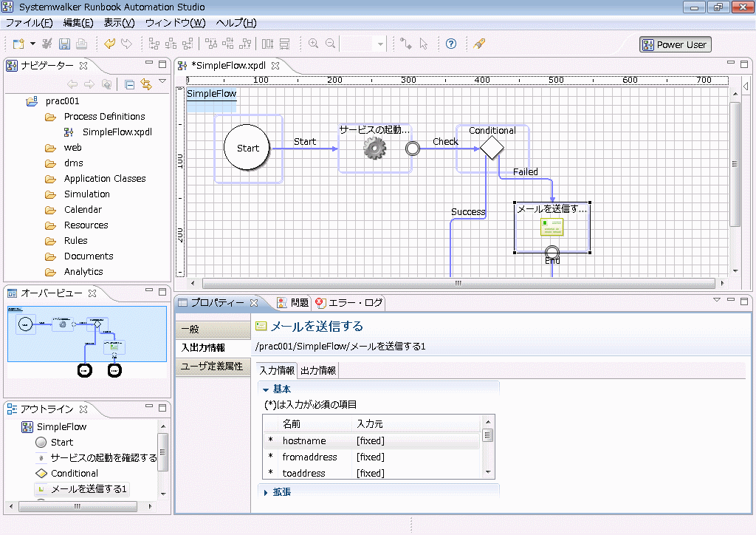Click the Zoom Out magnifier icon

[330, 44]
